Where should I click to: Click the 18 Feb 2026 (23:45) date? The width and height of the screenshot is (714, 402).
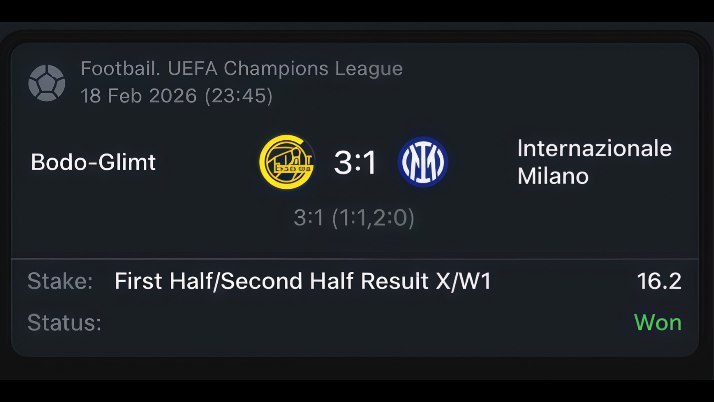coord(177,96)
